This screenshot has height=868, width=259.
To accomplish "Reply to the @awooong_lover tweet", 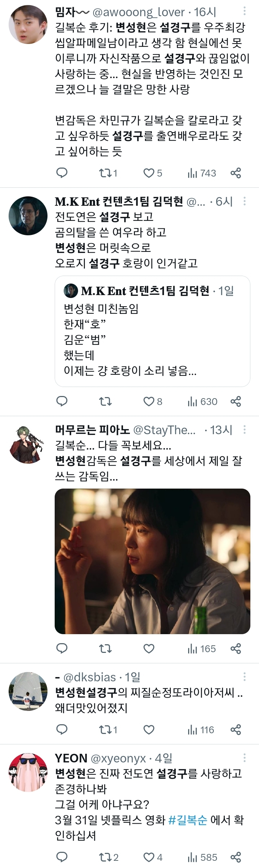I will [x=62, y=173].
